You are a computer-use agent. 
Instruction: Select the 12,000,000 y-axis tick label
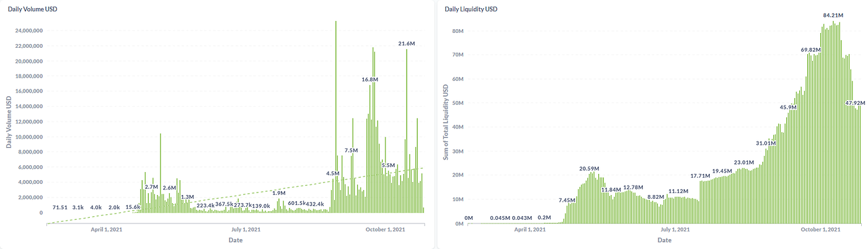[29, 122]
